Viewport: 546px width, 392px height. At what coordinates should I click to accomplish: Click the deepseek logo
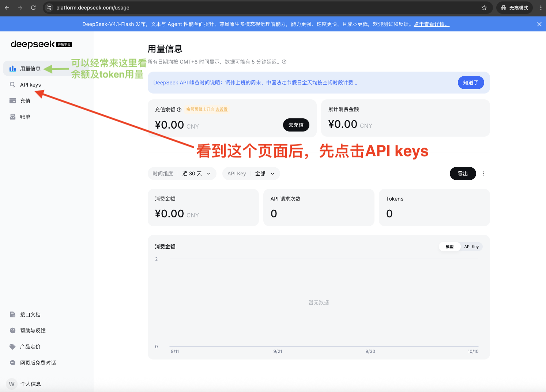[x=41, y=44]
